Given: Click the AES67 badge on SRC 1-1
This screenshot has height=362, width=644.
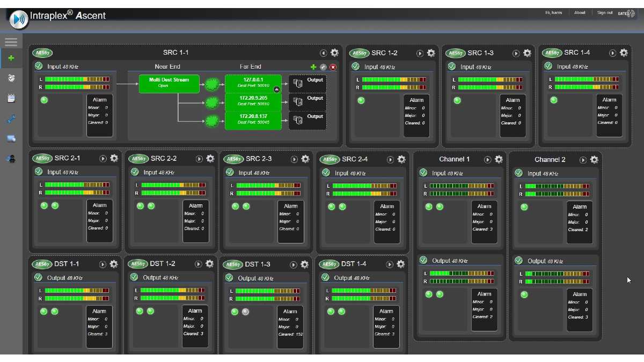Looking at the screenshot, I should click(42, 53).
